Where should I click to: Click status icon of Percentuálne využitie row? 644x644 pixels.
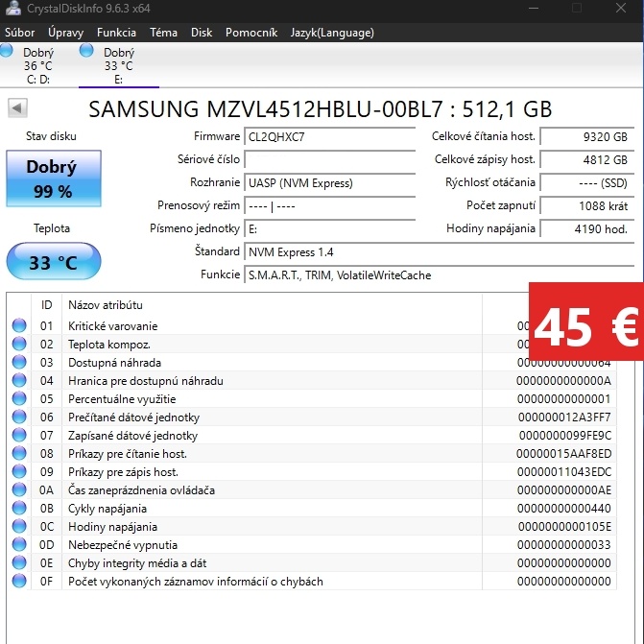tap(19, 399)
